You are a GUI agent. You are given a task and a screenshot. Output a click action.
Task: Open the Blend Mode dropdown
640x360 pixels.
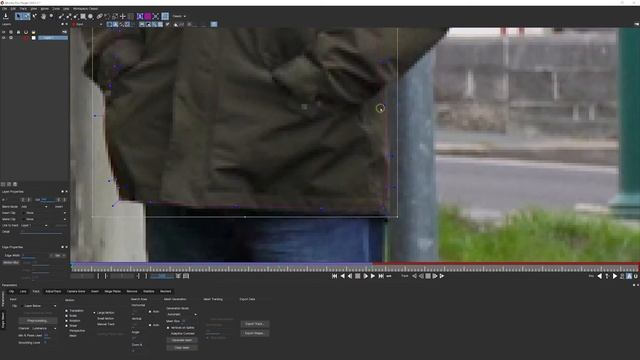(34, 207)
